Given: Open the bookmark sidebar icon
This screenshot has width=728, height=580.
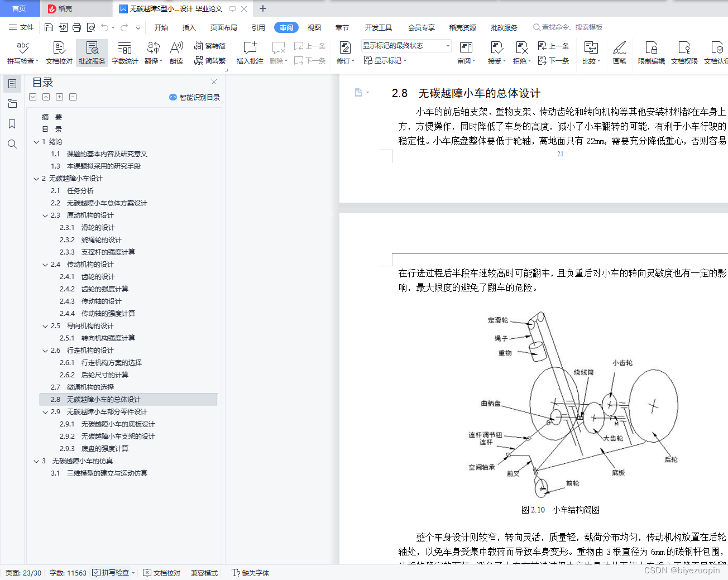Looking at the screenshot, I should [12, 124].
